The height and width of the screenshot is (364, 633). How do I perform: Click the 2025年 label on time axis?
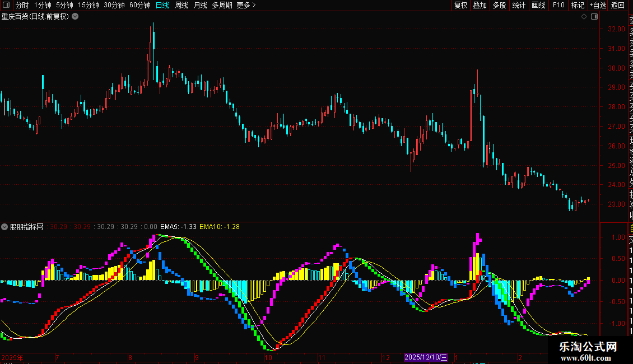click(x=12, y=357)
